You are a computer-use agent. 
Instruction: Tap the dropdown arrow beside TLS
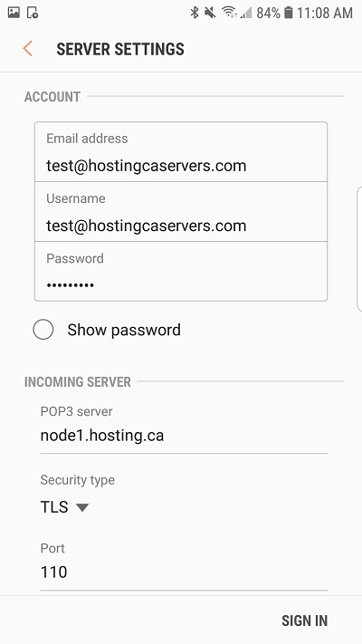[82, 507]
